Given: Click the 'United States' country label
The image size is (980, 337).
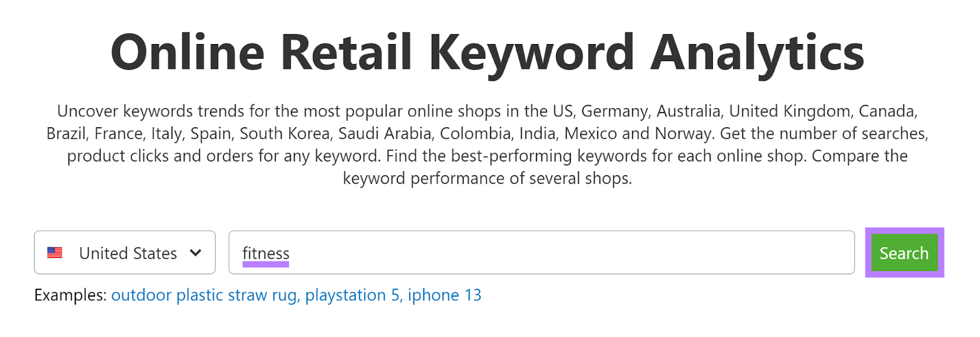Looking at the screenshot, I should tap(128, 253).
